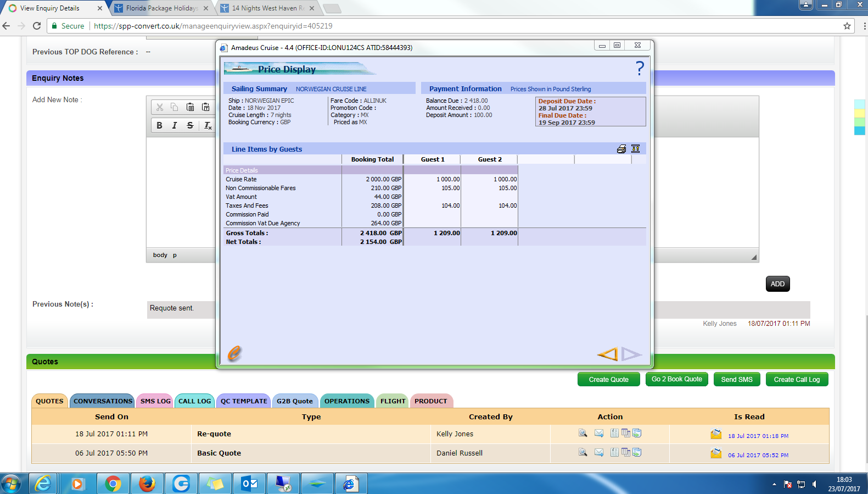This screenshot has height=494, width=868.
Task: Click the grey forward arrow in Amadeus Cruise
Action: (x=632, y=354)
